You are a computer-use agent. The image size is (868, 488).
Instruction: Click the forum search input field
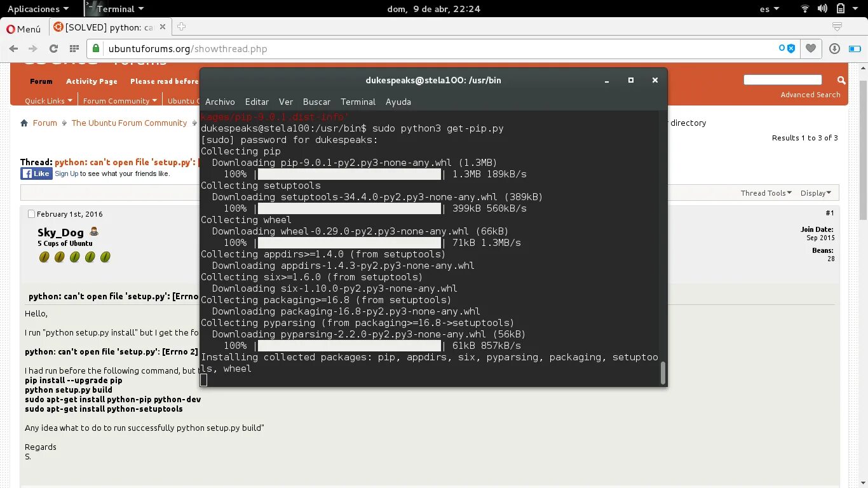click(x=783, y=79)
